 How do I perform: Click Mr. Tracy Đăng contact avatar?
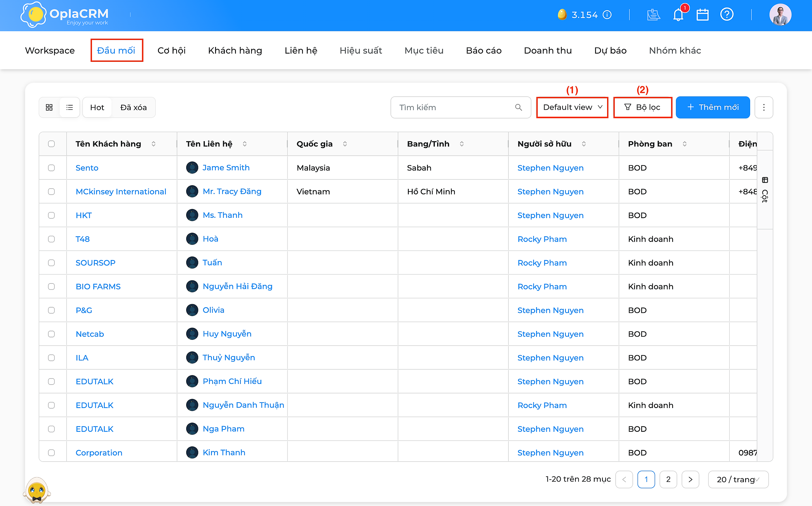tap(192, 191)
